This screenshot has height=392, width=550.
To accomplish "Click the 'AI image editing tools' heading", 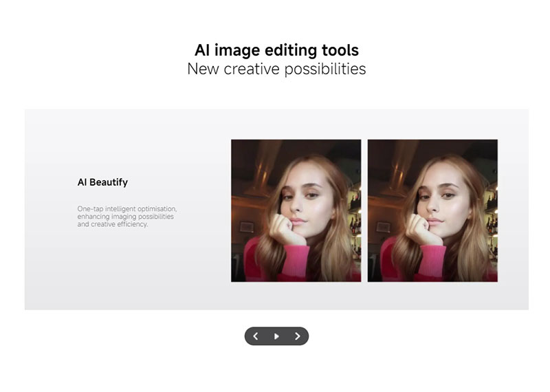I will [x=276, y=50].
